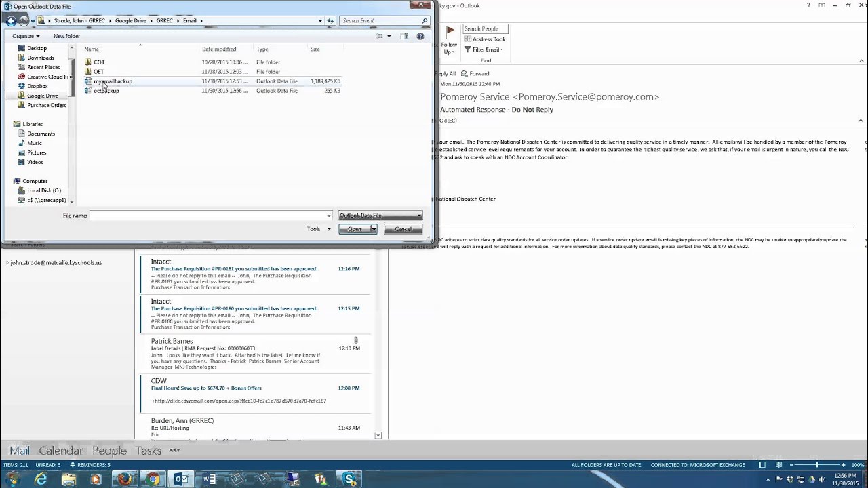
Task: Open the address bar history dropdown
Action: pyautogui.click(x=320, y=21)
